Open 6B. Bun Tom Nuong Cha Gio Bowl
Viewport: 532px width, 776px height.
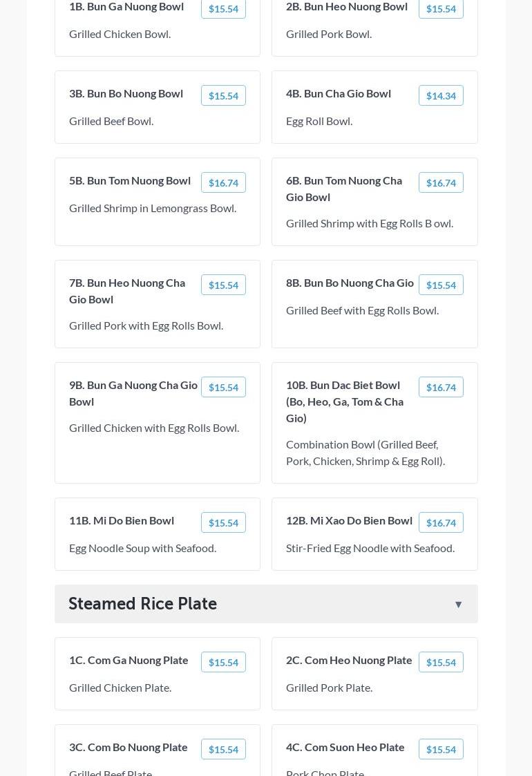tap(344, 189)
